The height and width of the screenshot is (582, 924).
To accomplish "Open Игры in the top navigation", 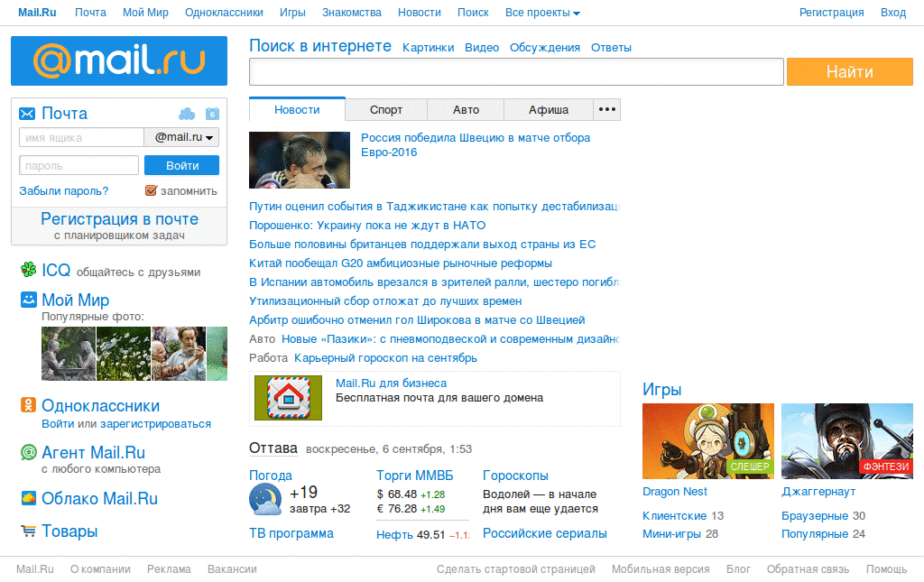I will [x=292, y=13].
